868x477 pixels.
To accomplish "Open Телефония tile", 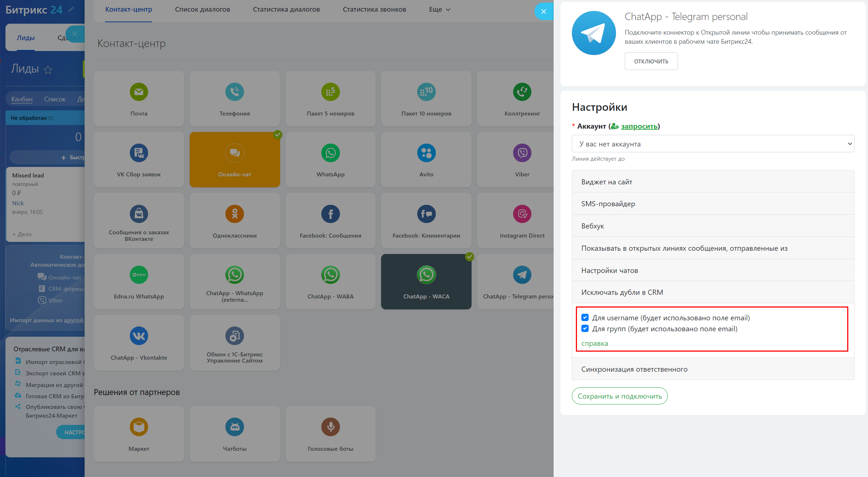I will click(x=235, y=99).
